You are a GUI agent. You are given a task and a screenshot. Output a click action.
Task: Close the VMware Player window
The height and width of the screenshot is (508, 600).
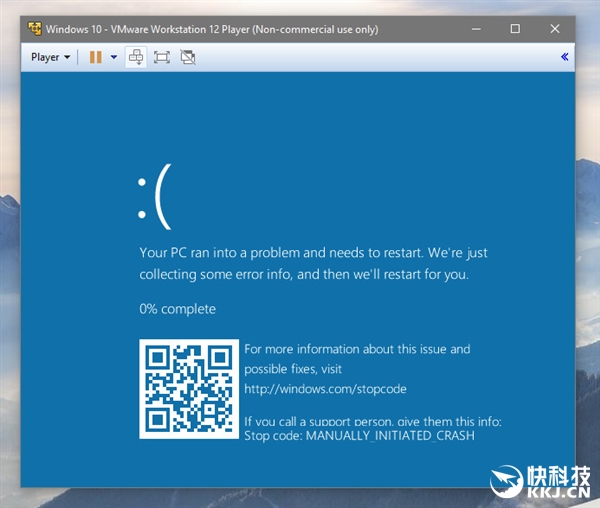pyautogui.click(x=555, y=29)
